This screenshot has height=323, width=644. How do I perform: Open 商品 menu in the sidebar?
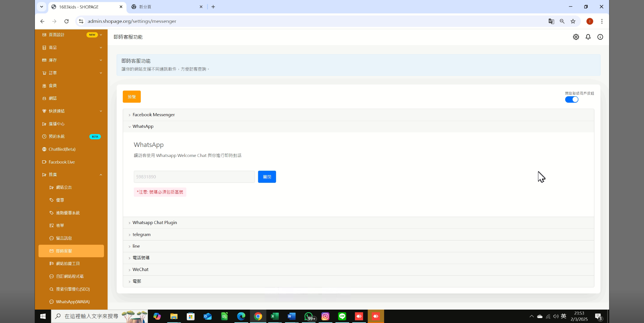(71, 48)
